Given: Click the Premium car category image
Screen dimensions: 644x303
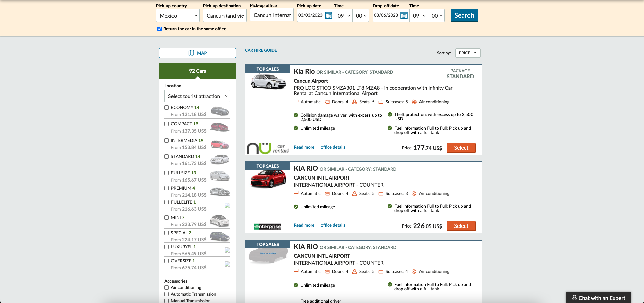Looking at the screenshot, I should pyautogui.click(x=220, y=191).
